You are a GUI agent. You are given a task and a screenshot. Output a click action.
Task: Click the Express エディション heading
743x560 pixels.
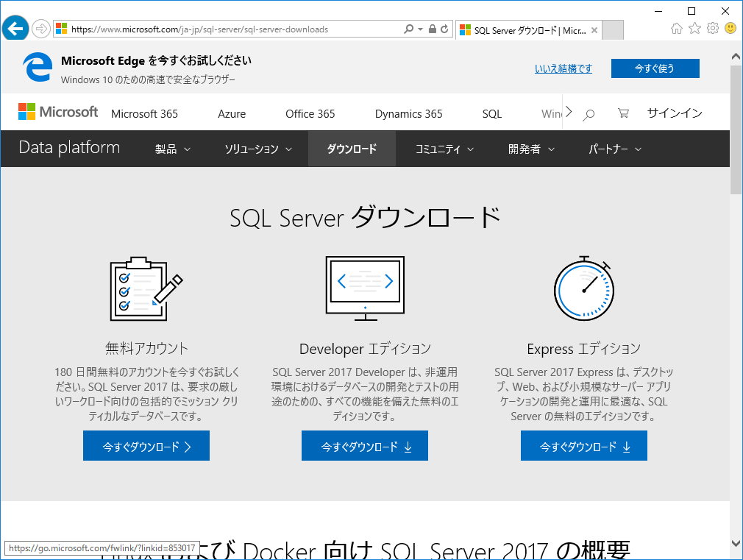(584, 349)
